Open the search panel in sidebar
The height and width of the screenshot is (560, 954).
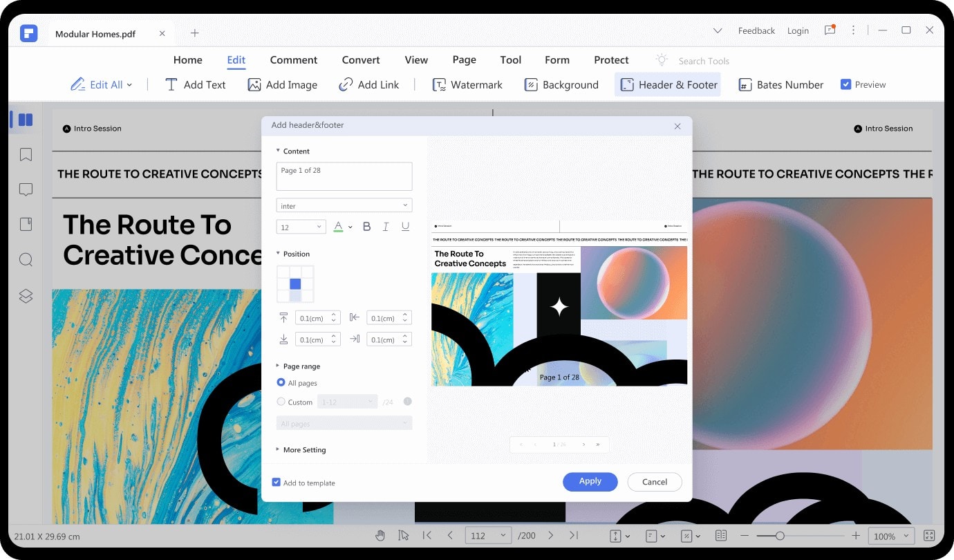click(x=26, y=260)
